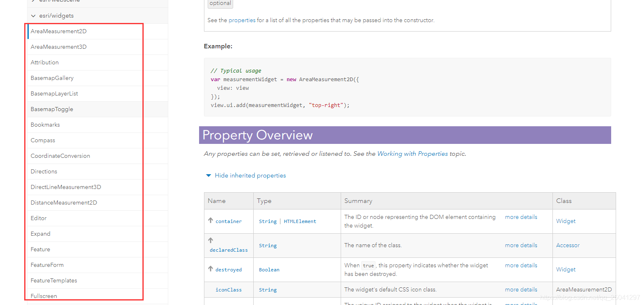Open BasemapLayerList entry

[54, 94]
